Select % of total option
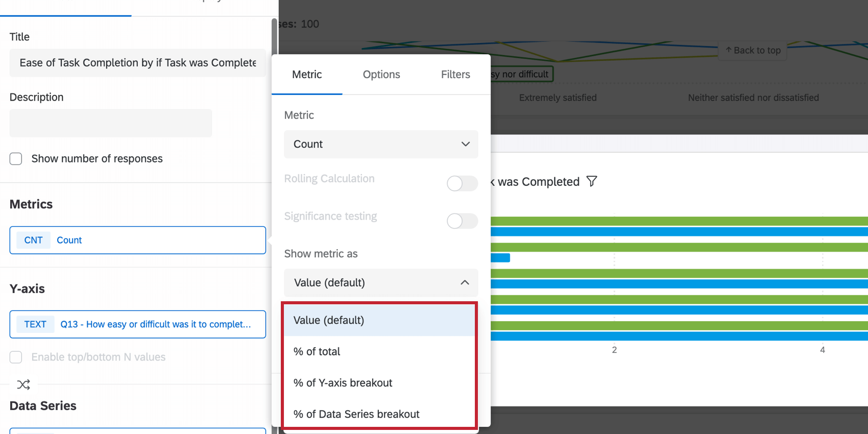The image size is (868, 434). (317, 351)
